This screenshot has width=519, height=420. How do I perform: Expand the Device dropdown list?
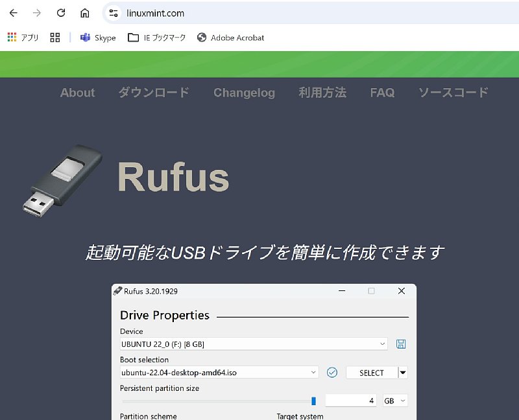point(383,344)
